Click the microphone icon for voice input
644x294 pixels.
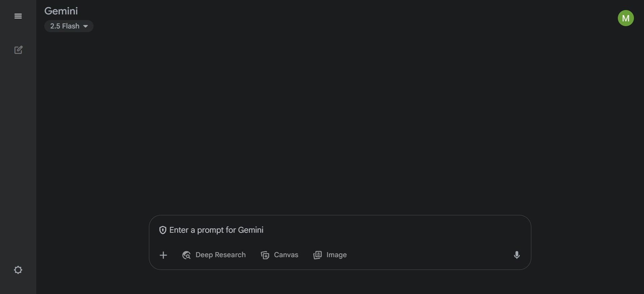click(517, 255)
